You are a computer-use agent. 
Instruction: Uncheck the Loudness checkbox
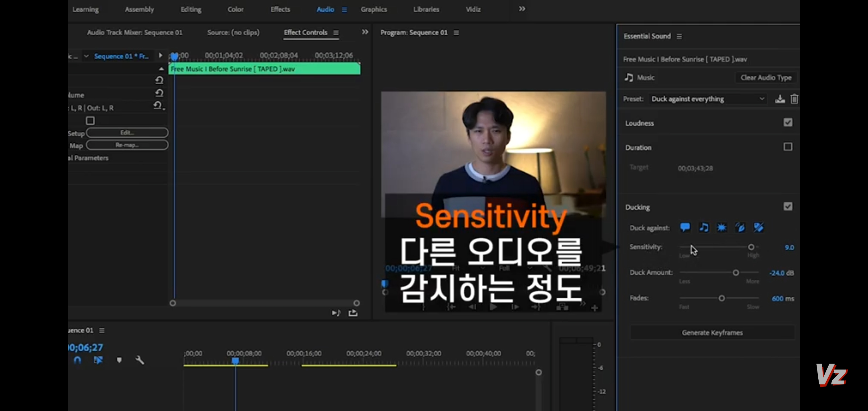(787, 123)
